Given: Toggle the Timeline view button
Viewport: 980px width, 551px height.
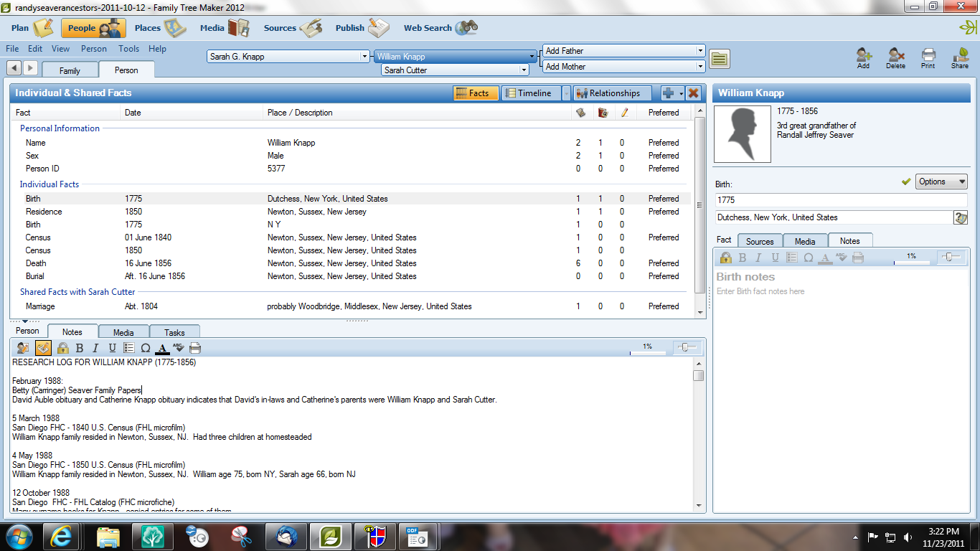Looking at the screenshot, I should [531, 93].
